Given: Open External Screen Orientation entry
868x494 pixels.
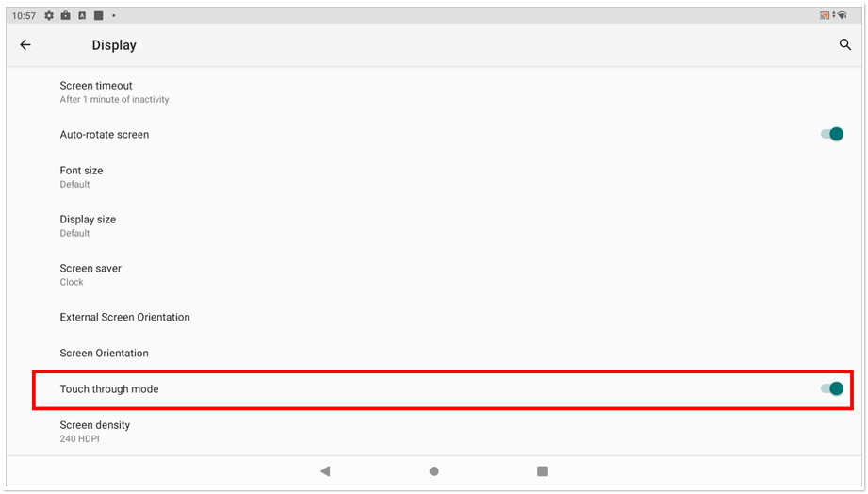Looking at the screenshot, I should (x=434, y=317).
